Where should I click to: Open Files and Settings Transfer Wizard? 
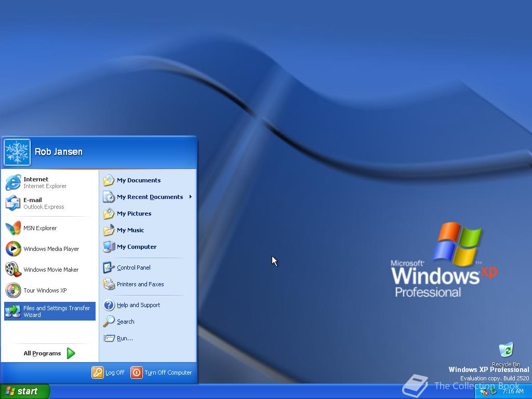(50, 311)
